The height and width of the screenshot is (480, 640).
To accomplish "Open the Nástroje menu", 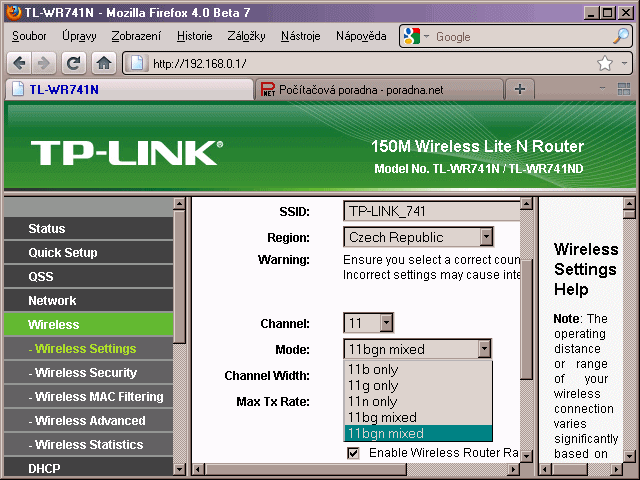I will (300, 36).
